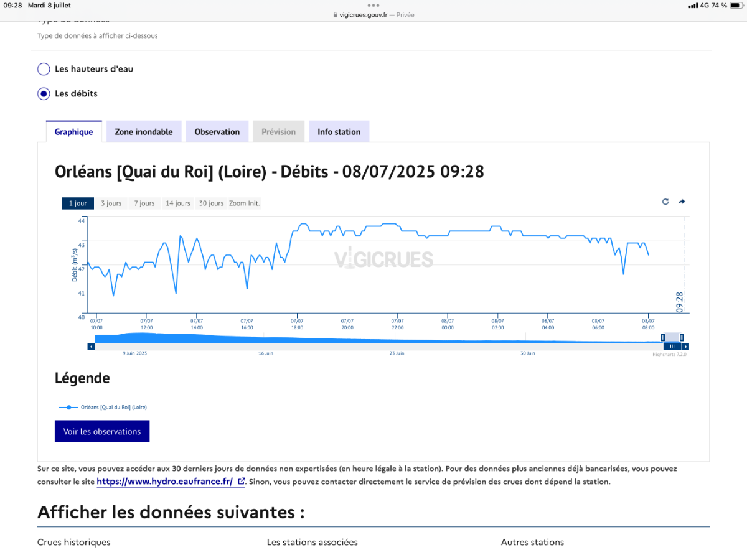Select the 30 jours time range

tap(211, 203)
